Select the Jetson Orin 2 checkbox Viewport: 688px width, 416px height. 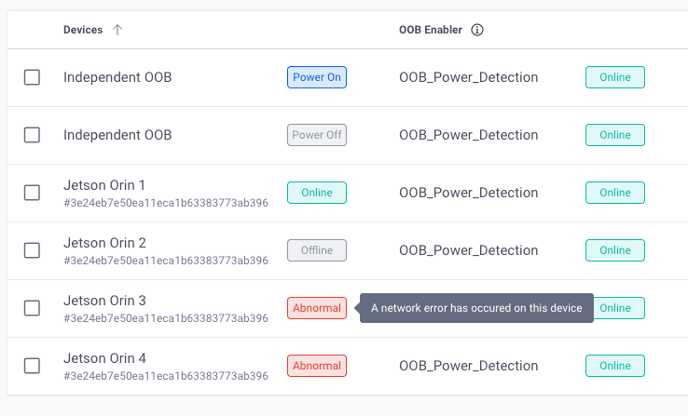[x=32, y=250]
